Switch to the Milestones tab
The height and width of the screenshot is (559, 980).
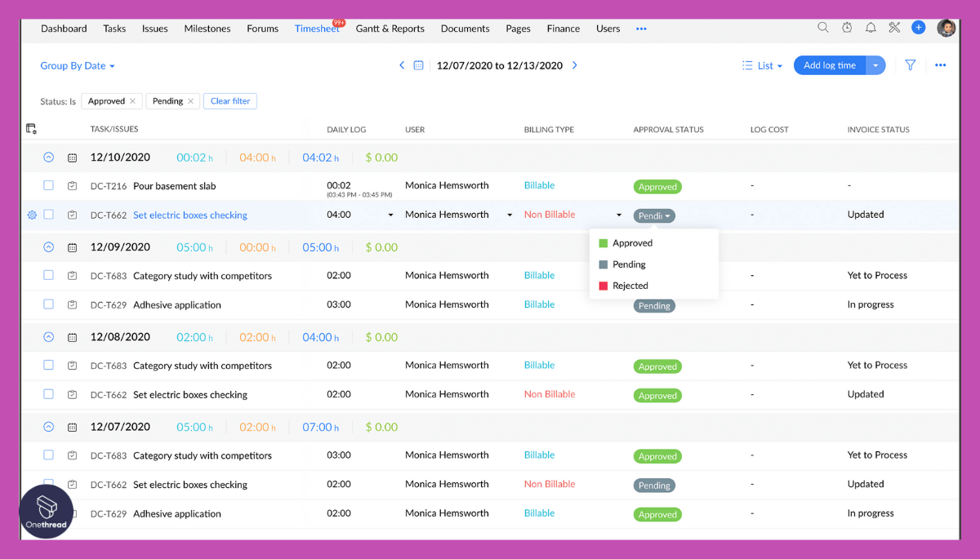click(207, 28)
